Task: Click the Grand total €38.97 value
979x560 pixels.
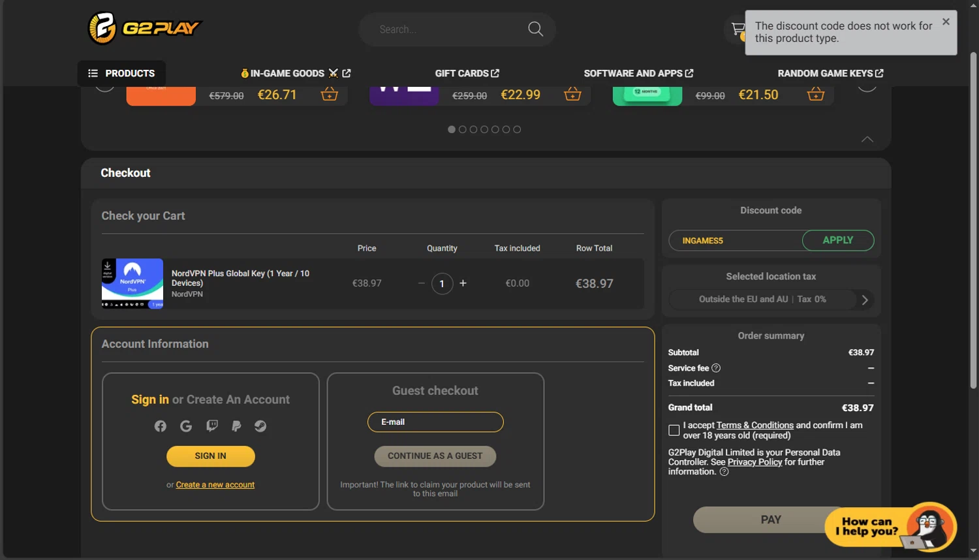Action: (x=858, y=408)
